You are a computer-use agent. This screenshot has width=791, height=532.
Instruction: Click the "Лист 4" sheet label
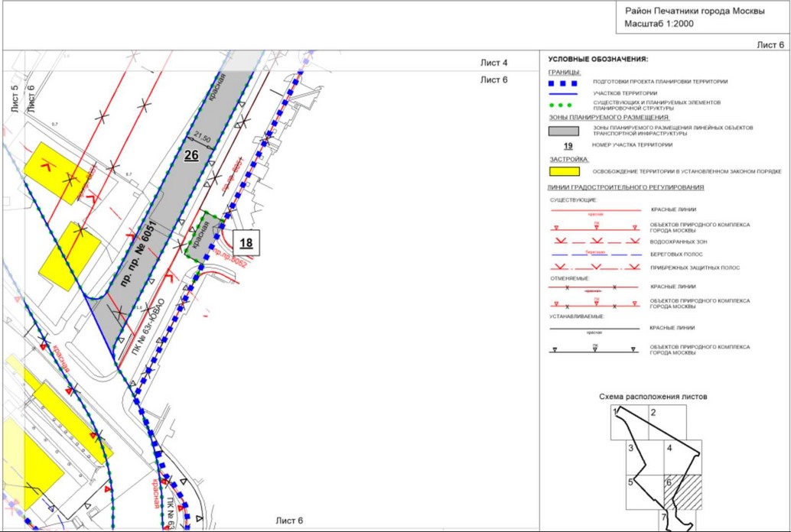(494, 63)
